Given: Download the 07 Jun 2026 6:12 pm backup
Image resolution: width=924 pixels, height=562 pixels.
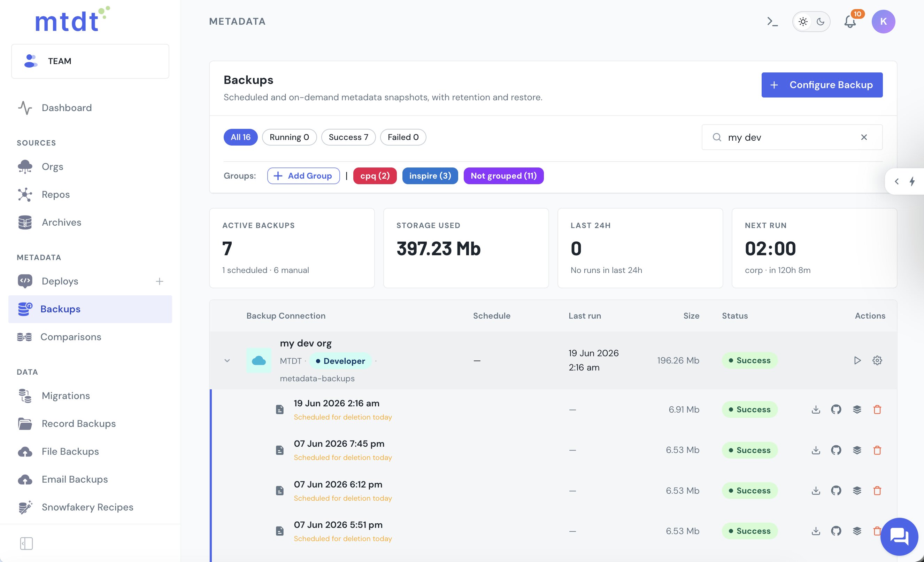Looking at the screenshot, I should tap(816, 490).
